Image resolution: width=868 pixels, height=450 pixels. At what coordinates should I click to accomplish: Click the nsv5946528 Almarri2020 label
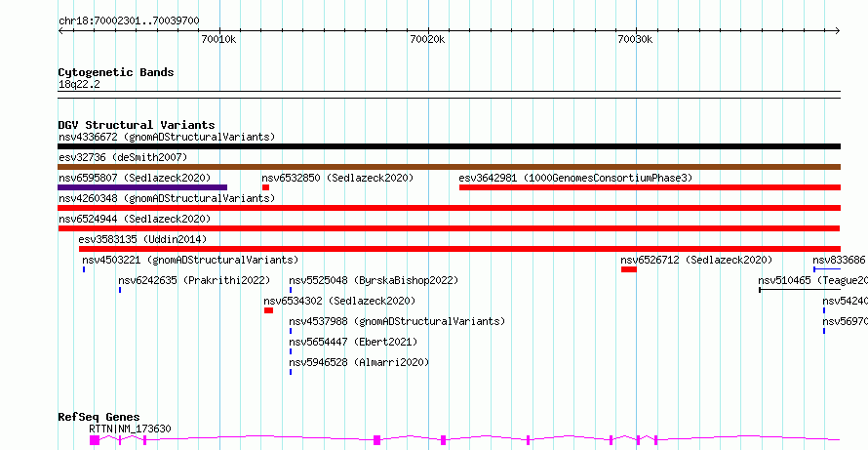tap(359, 362)
